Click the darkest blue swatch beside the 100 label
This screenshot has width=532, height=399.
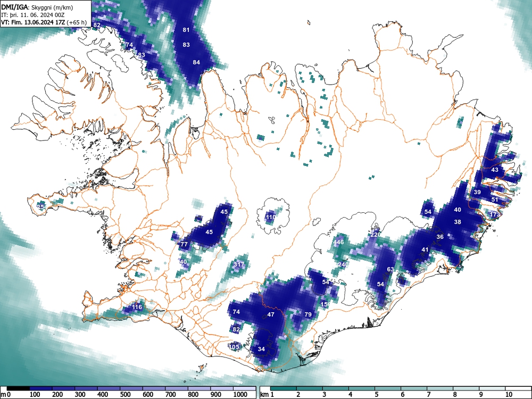[x=41, y=388]
